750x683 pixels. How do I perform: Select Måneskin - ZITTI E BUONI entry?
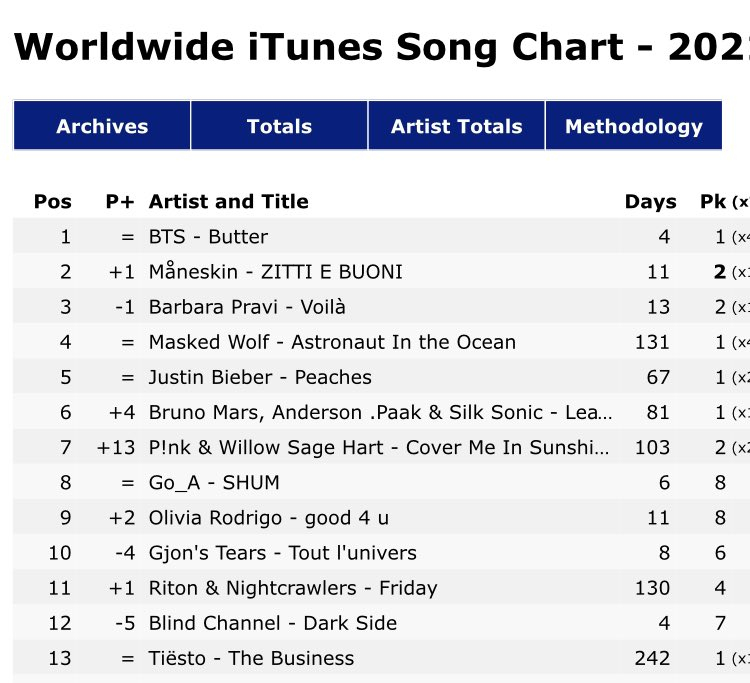[x=275, y=272]
